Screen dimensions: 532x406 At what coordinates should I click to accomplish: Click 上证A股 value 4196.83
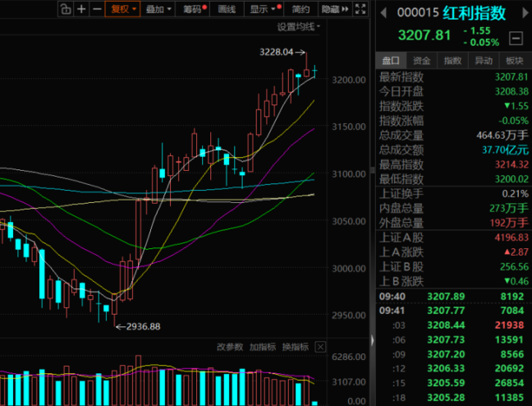511,238
